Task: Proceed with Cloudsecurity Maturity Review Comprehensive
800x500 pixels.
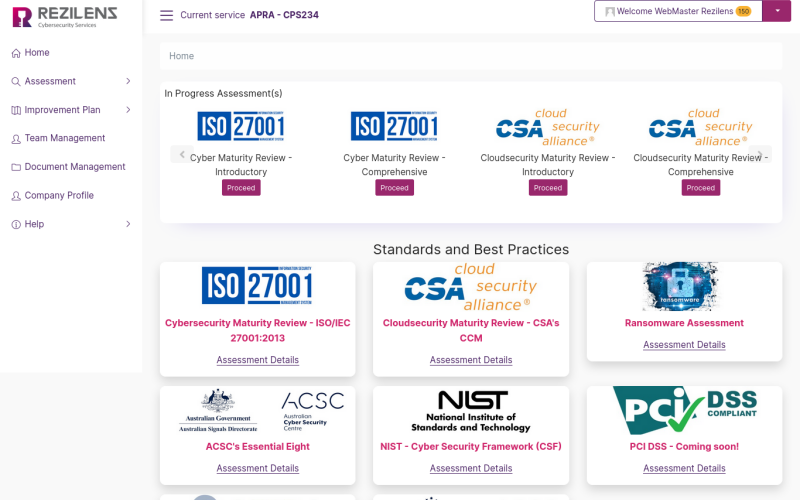Action: (x=701, y=188)
